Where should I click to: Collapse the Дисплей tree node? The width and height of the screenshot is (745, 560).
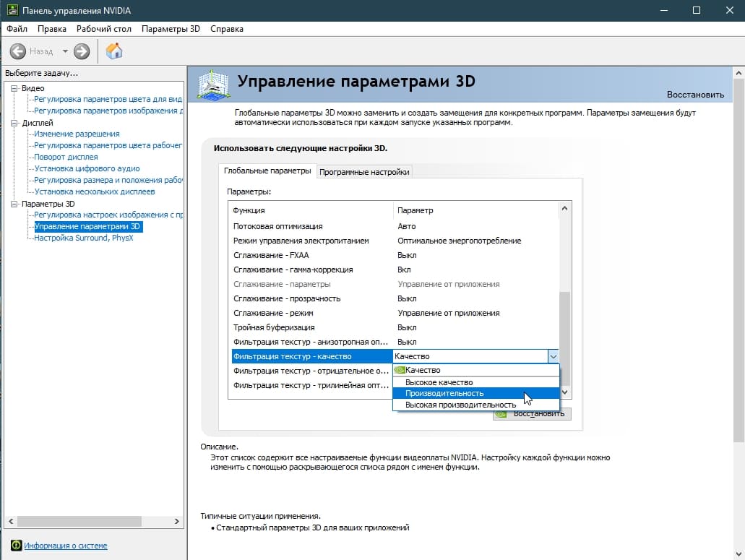coord(14,123)
